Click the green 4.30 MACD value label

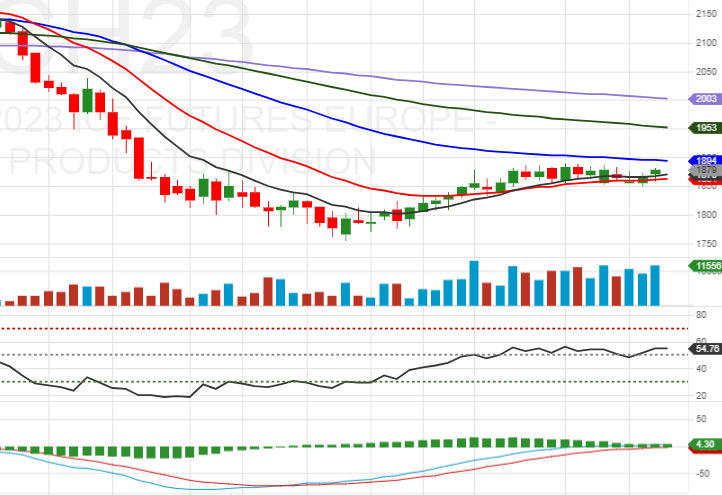pyautogui.click(x=705, y=444)
